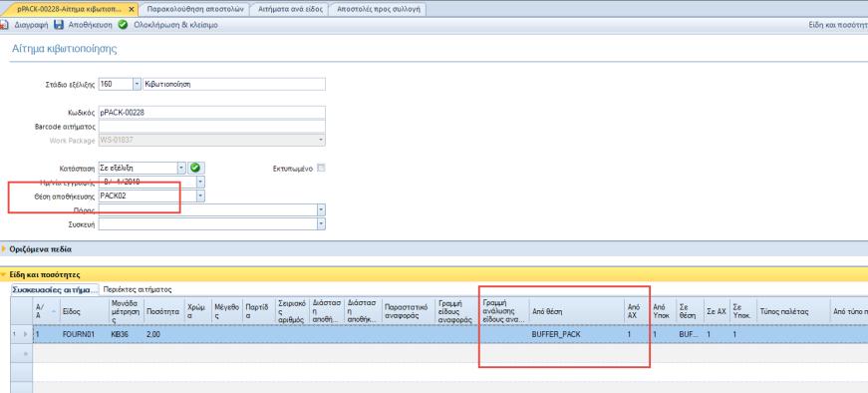Click the Σε ΑΧ column header

coord(717,311)
